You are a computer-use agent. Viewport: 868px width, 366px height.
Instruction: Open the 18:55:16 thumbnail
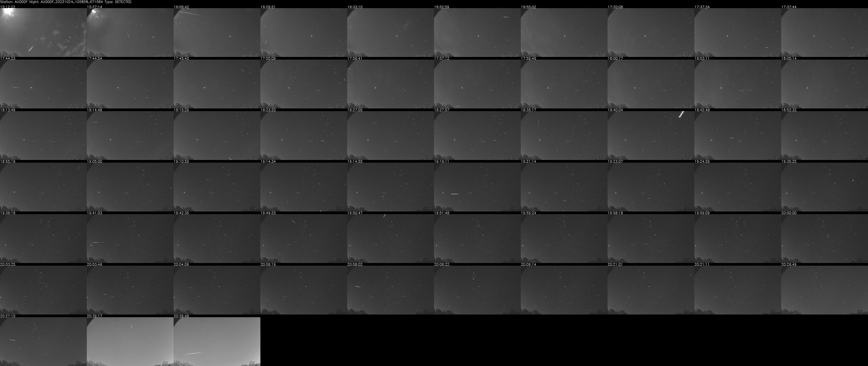pos(43,187)
